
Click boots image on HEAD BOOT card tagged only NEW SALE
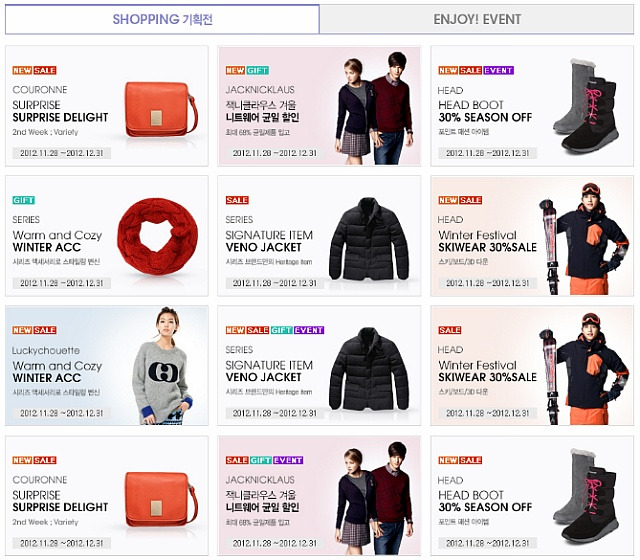click(x=585, y=495)
